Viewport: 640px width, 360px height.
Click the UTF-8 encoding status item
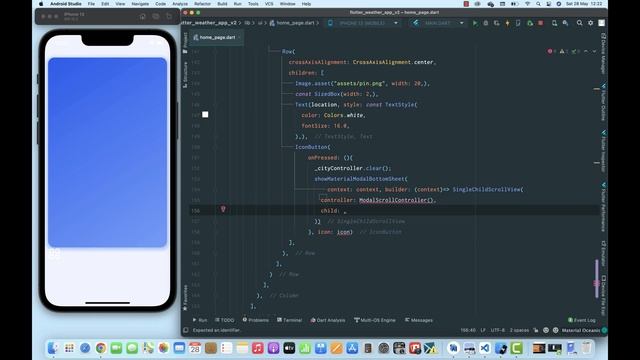click(498, 330)
